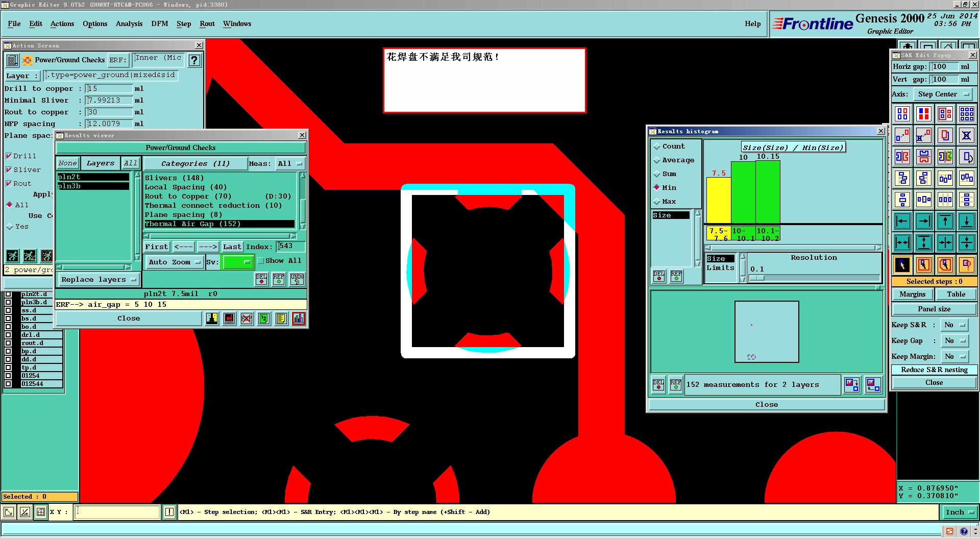Open the File menu
The height and width of the screenshot is (539, 980).
tap(14, 24)
